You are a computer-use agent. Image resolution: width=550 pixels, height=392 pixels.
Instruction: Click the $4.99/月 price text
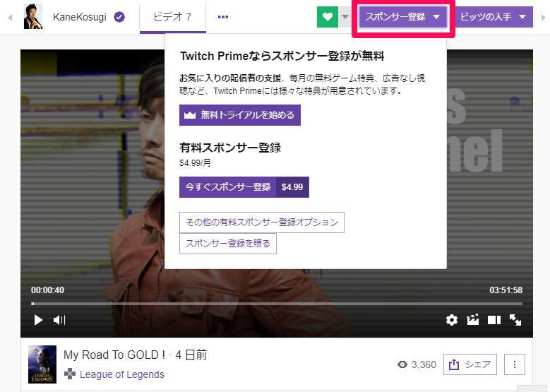point(195,163)
